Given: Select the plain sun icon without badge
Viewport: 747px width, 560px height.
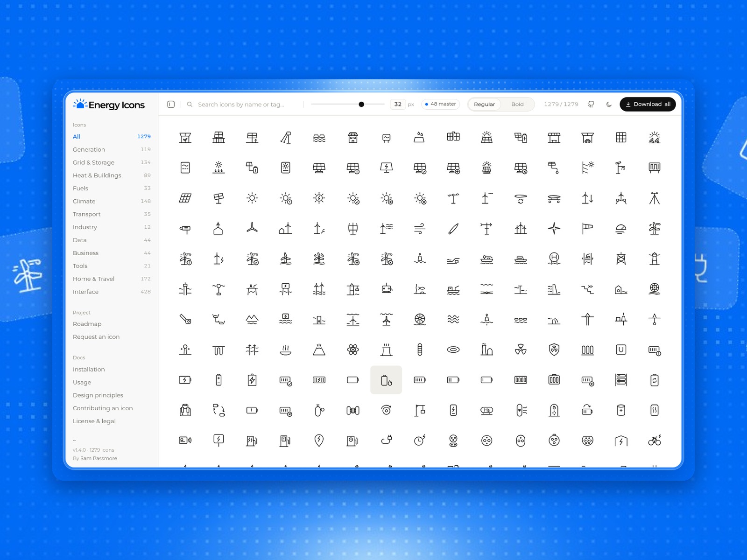Looking at the screenshot, I should click(252, 198).
